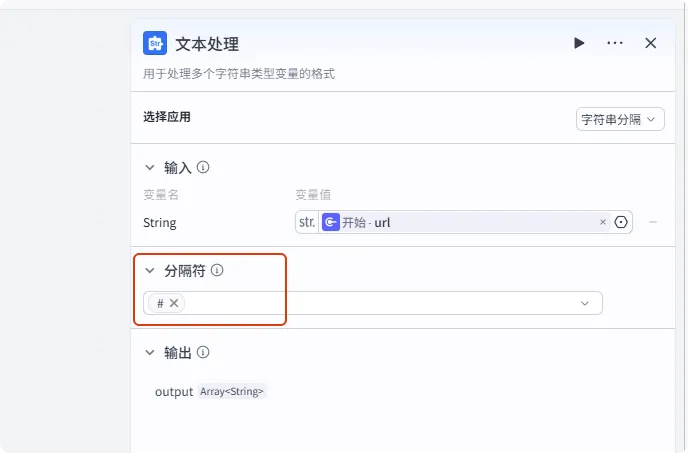The width and height of the screenshot is (688, 453).
Task: Click the String variable name field
Action: pos(160,222)
